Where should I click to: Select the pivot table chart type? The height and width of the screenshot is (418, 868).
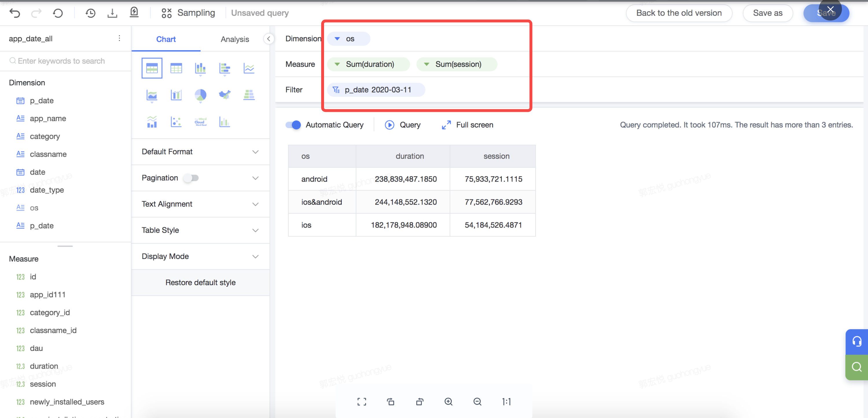[152, 68]
